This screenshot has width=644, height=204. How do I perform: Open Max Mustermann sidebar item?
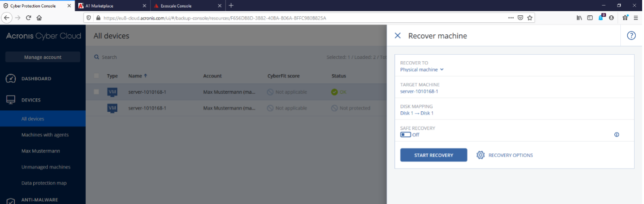pyautogui.click(x=40, y=151)
